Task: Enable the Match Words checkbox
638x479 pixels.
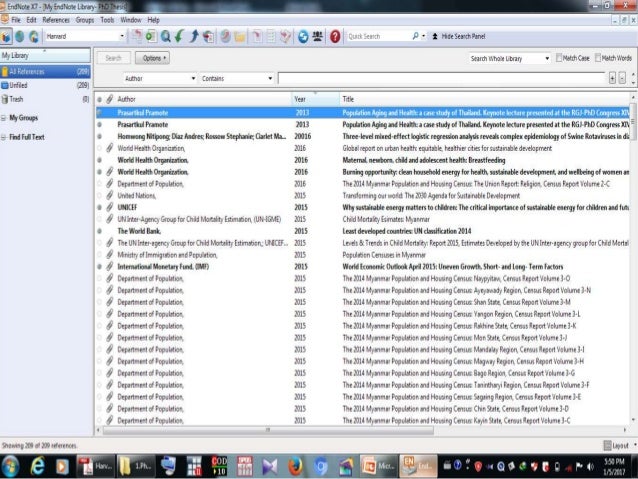Action: pyautogui.click(x=598, y=58)
